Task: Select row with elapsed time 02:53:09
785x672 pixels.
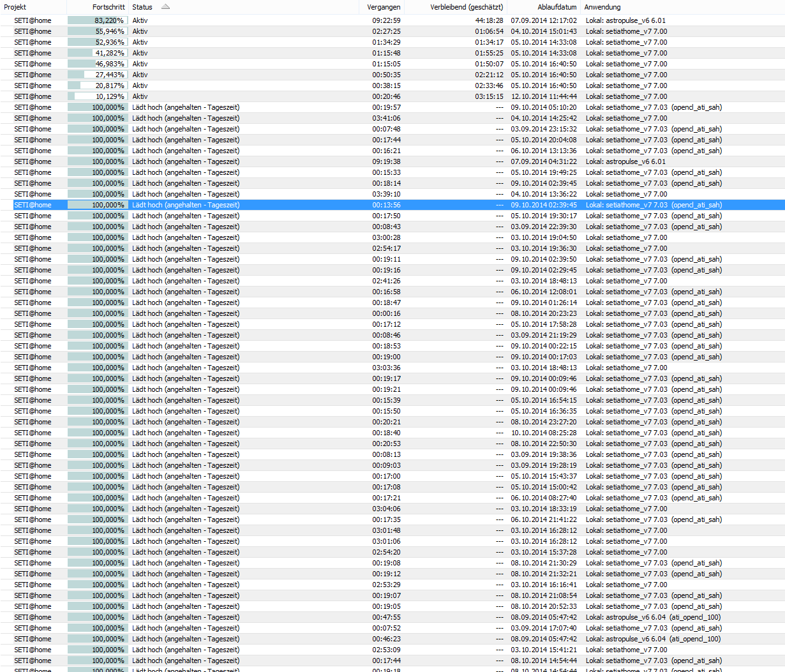Action: tap(392, 650)
